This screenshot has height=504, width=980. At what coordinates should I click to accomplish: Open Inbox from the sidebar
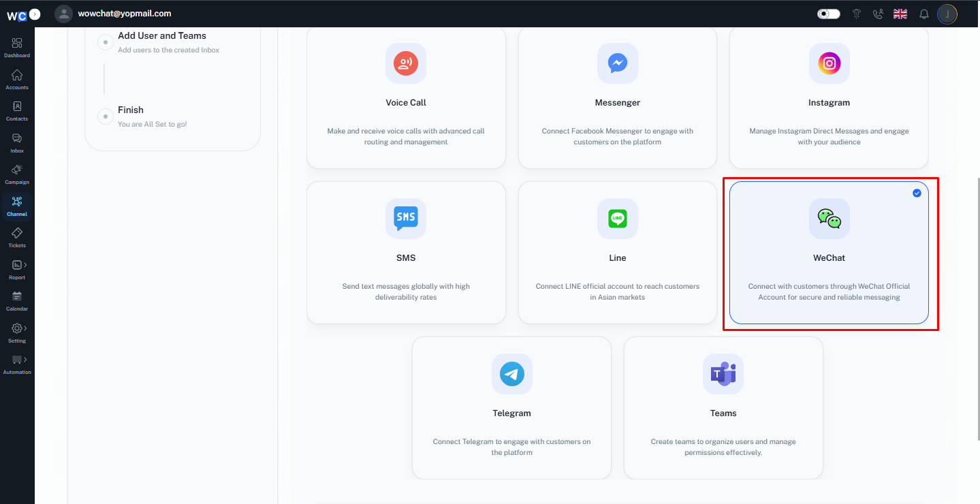tap(17, 142)
